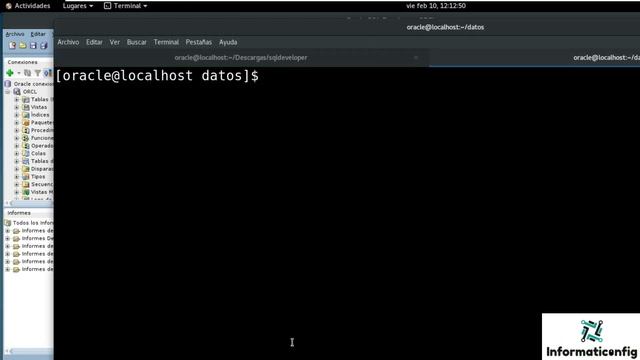Expand the Procedimientos node

pyautogui.click(x=17, y=131)
